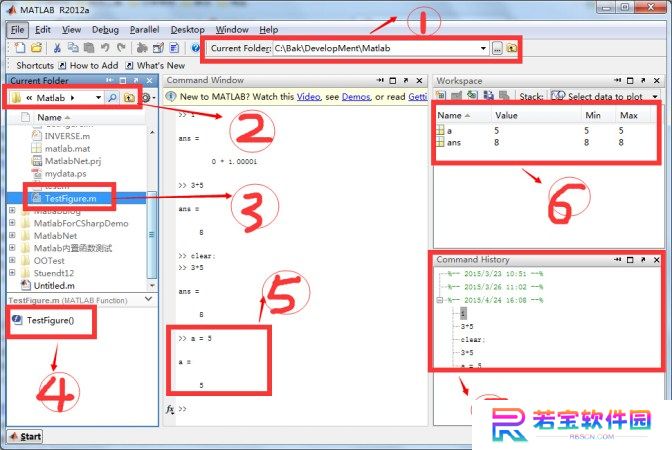This screenshot has height=450, width=672.
Task: Click the Delete variable icon in Workspace toolbar
Action: tap(504, 95)
